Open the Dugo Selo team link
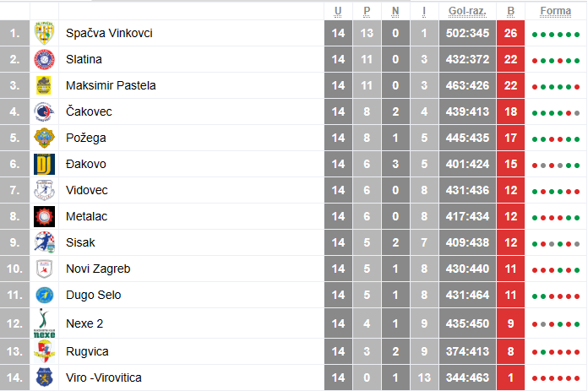588x391 pixels. (x=93, y=295)
